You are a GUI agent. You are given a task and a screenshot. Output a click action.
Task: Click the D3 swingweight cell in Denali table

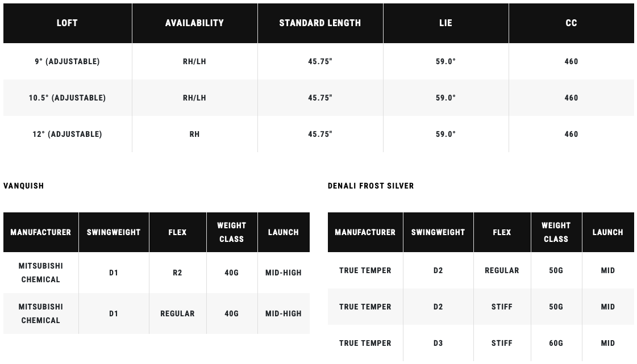tap(438, 344)
